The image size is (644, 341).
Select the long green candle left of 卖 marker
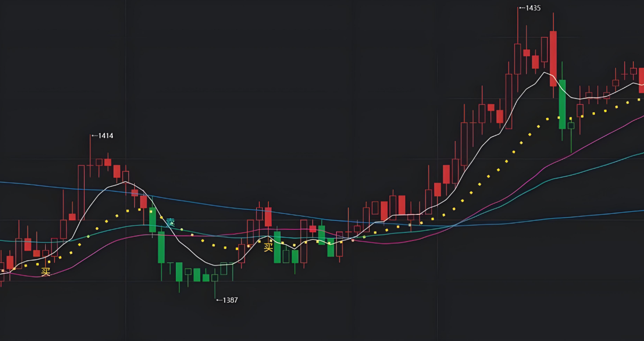(161, 246)
